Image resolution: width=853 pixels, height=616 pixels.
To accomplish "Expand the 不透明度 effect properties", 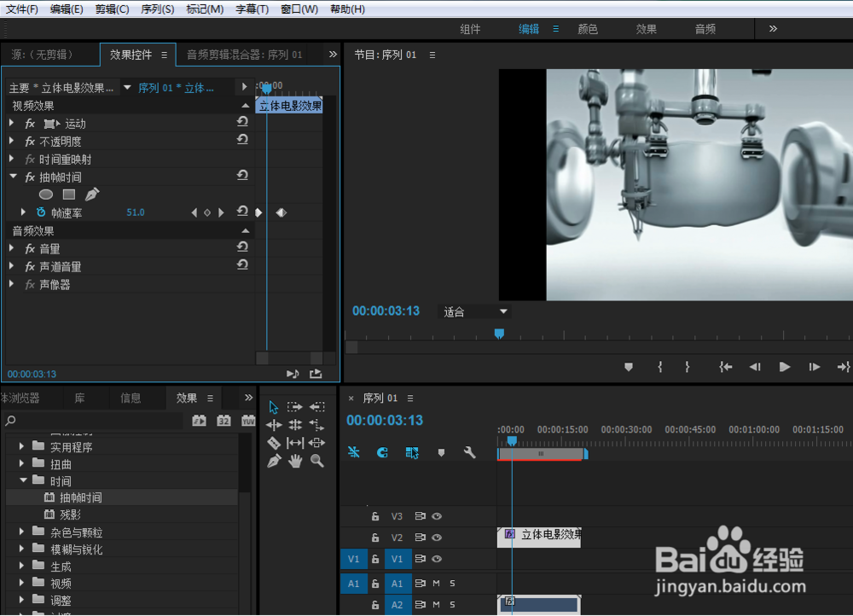I will [11, 141].
